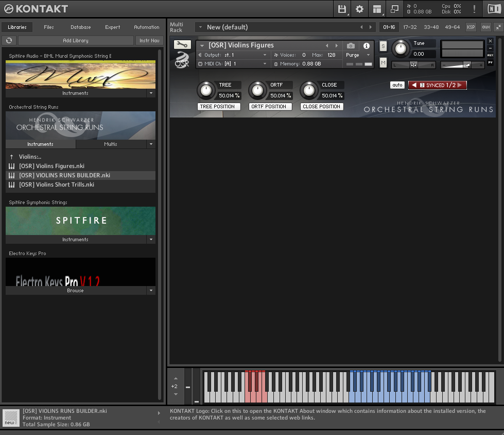The height and width of the screenshot is (435, 504).
Task: Select previous multi arrow
Action: (x=361, y=27)
